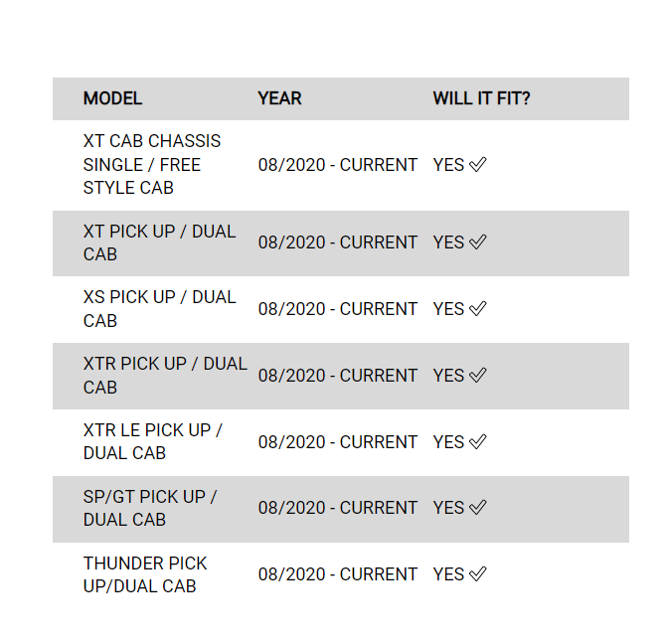The image size is (667, 644).
Task: Select the MODEL column header
Action: point(112,98)
